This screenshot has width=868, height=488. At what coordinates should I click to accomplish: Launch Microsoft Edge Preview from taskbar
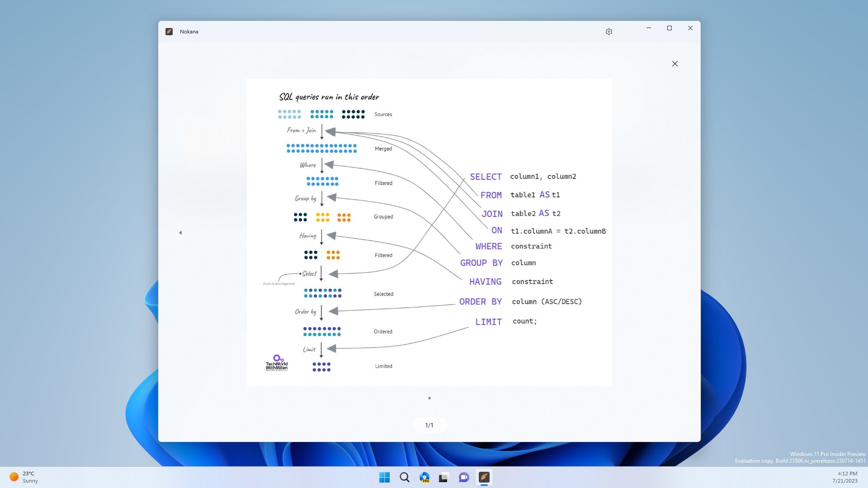[x=425, y=477]
